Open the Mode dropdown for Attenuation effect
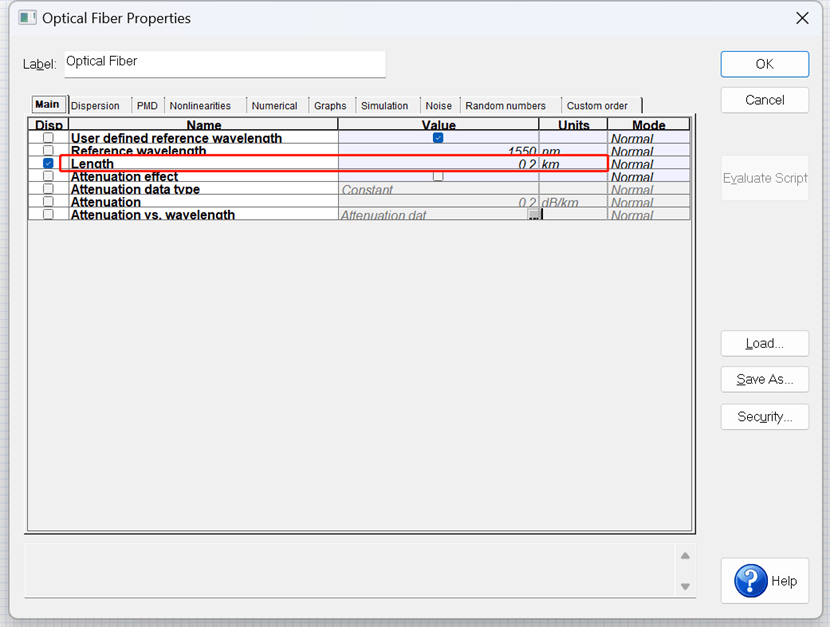 648,177
